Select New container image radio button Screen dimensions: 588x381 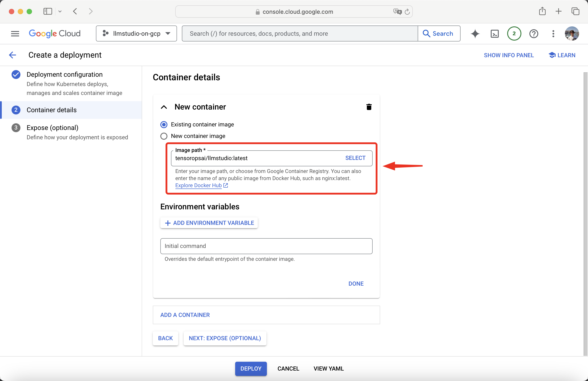click(164, 136)
